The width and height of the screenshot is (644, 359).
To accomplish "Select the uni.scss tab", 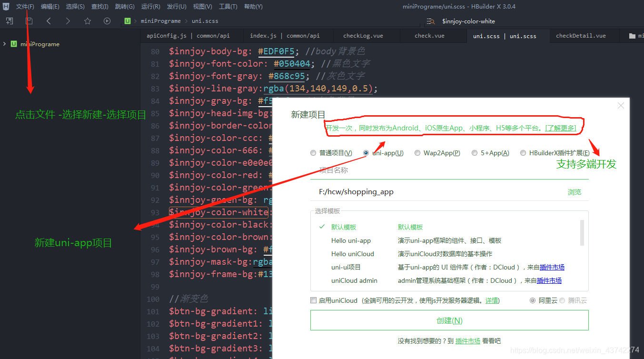I will [505, 36].
